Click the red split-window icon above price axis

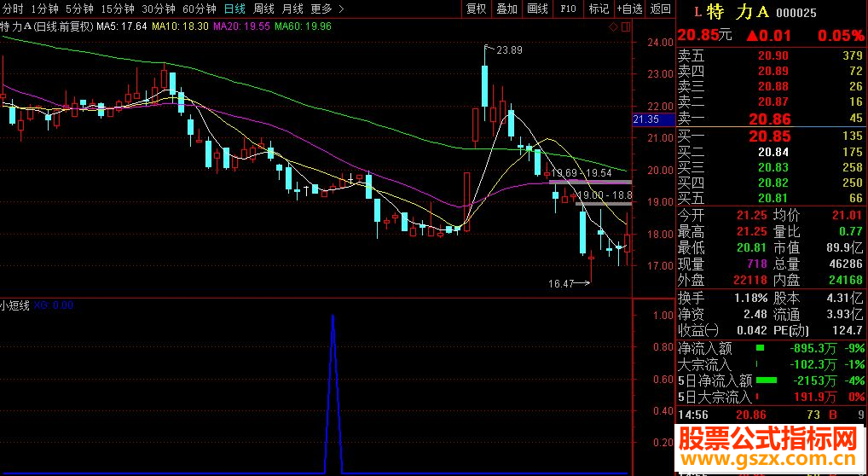(x=626, y=26)
